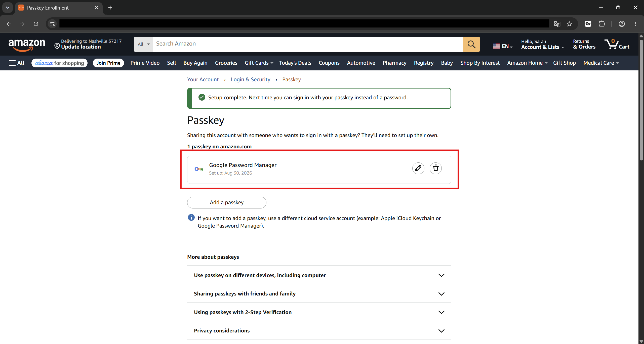Screen dimensions: 644x344
Task: Delete the Google Password Manager passkey
Action: [435, 168]
